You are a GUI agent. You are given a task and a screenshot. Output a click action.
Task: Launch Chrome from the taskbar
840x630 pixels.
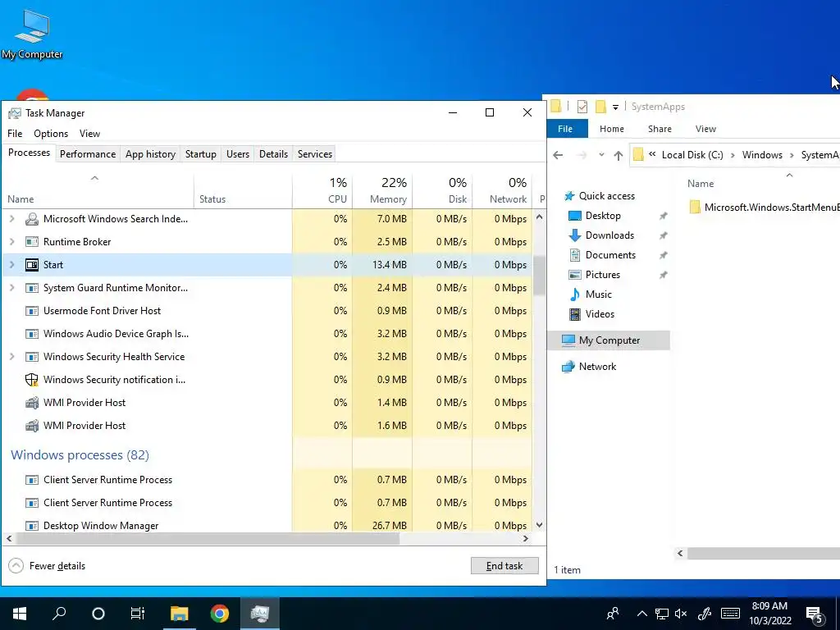(220, 614)
